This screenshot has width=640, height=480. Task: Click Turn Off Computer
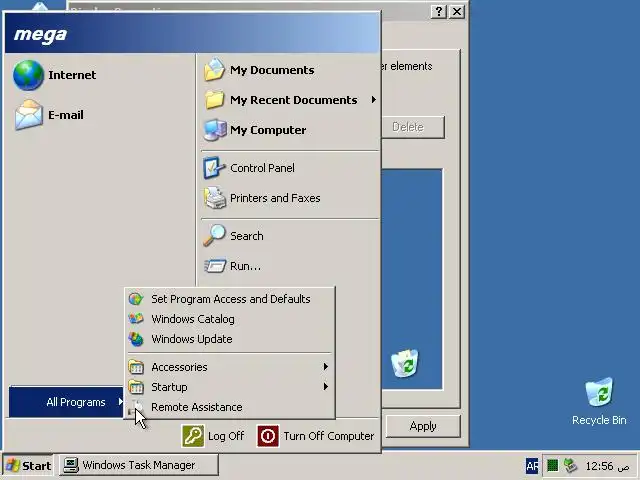[316, 436]
